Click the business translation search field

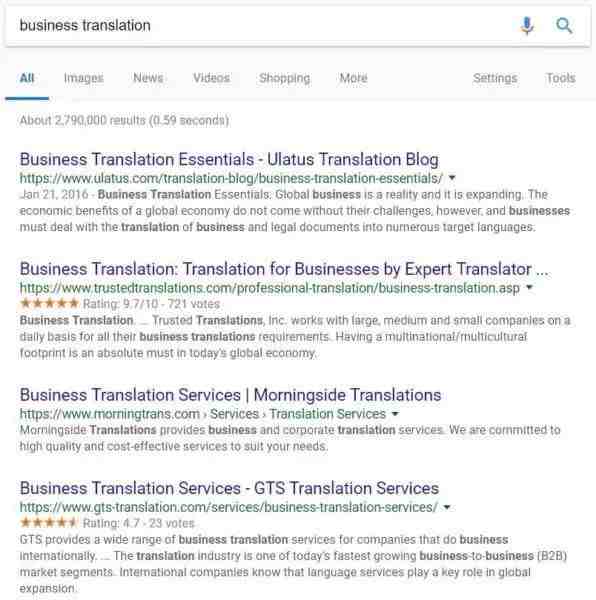(264, 26)
